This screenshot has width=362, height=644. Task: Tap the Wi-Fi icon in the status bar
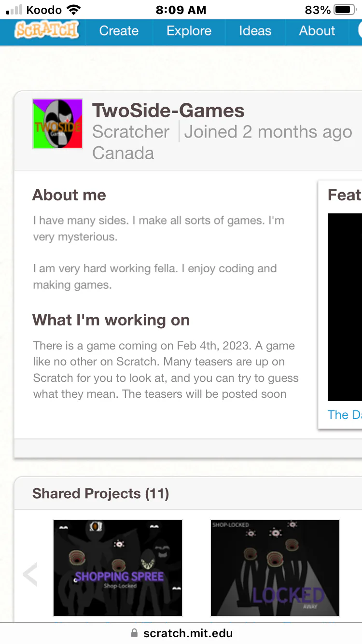point(74,10)
